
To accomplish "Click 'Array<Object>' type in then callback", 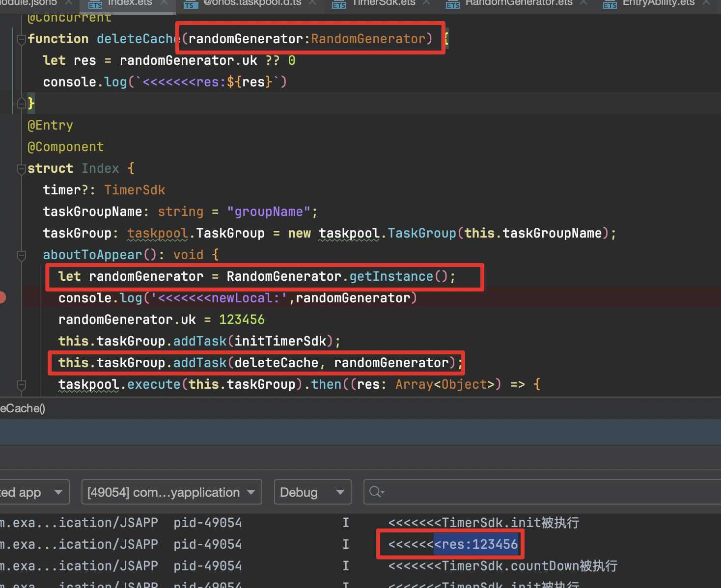I will coord(445,385).
